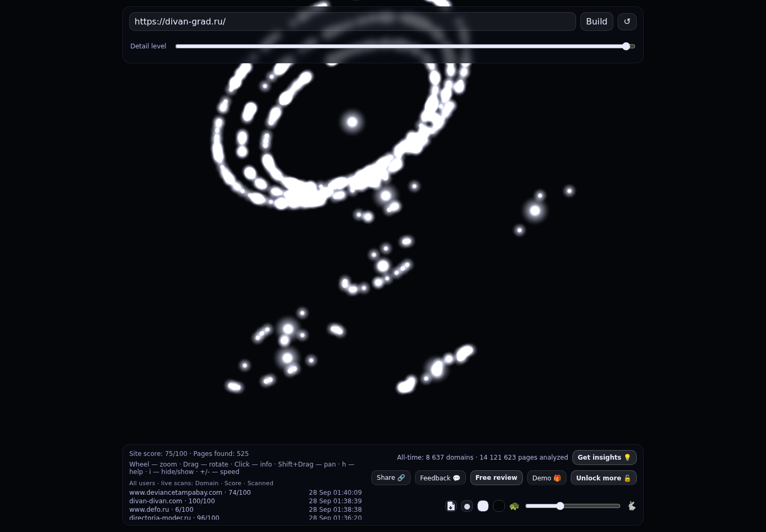Launch the Demo
The width and height of the screenshot is (766, 532).
pyautogui.click(x=547, y=478)
